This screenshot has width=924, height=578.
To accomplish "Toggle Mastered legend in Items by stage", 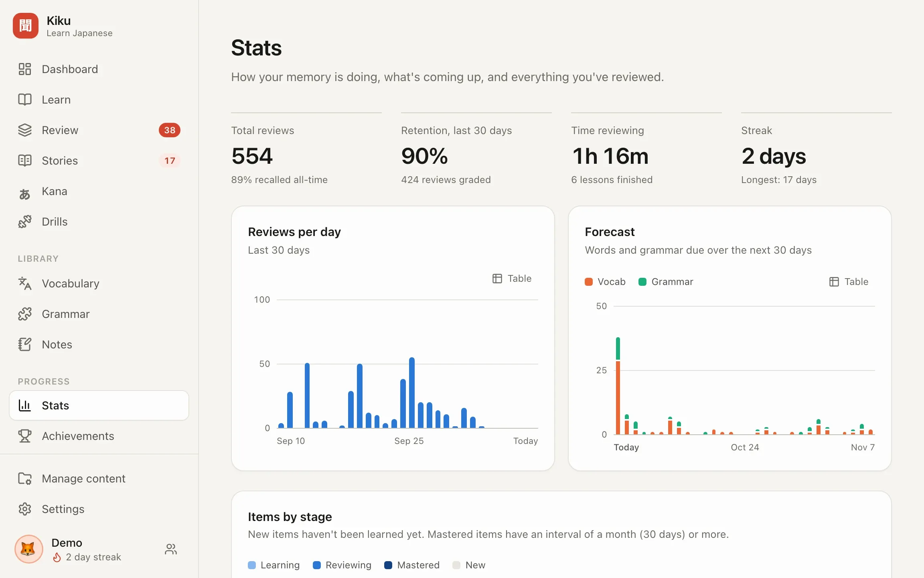I will (x=412, y=565).
